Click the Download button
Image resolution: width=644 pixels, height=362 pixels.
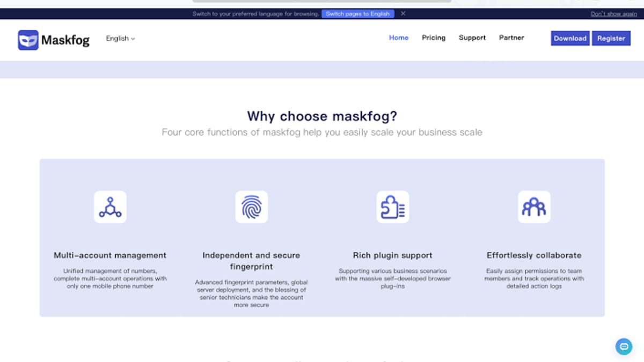570,39
